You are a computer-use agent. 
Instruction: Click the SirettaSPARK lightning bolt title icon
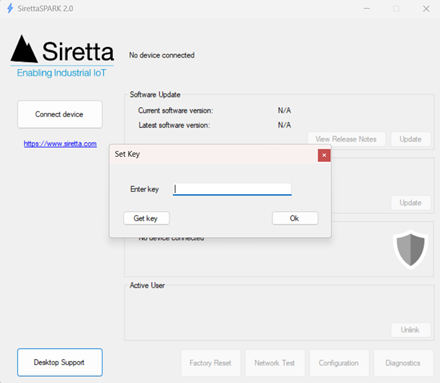pos(10,8)
